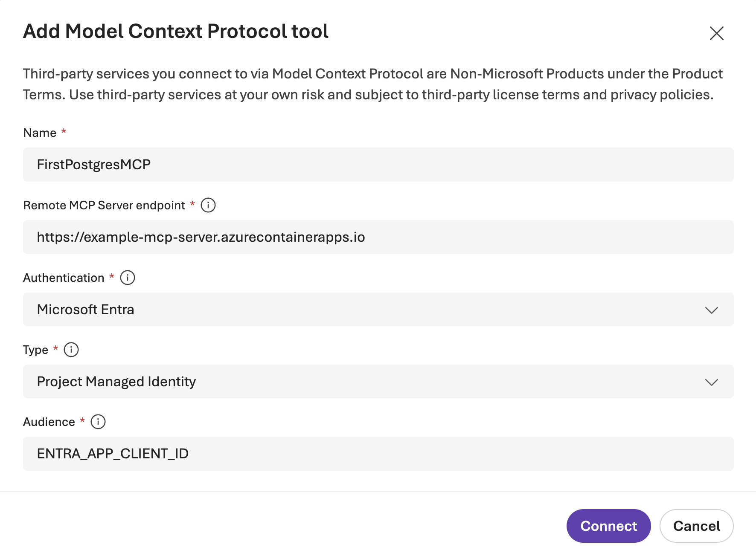Click the Remote MCP Server endpoint info icon

tap(208, 205)
